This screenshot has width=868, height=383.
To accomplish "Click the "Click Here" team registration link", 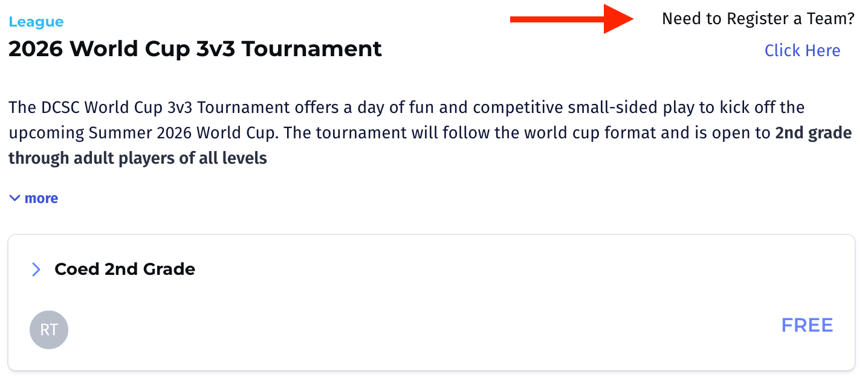I will 802,51.
